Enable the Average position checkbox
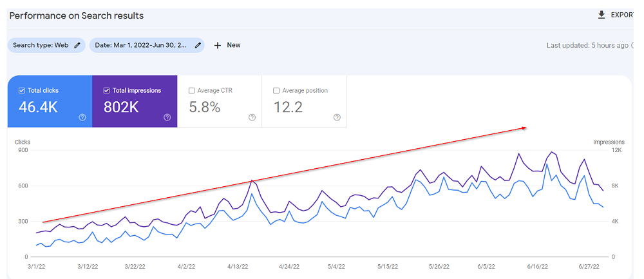Viewport: 644px width, 279px height. point(276,91)
